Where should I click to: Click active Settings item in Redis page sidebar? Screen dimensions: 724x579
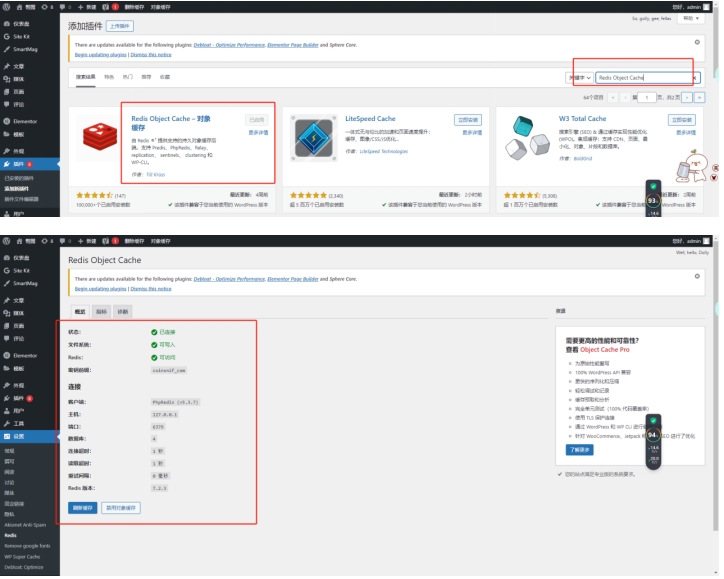click(x=30, y=436)
